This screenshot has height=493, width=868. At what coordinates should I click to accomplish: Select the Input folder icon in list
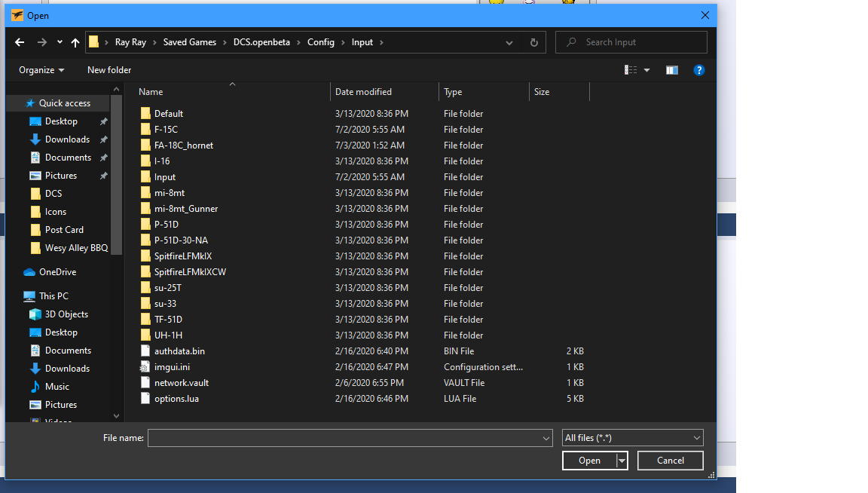click(145, 176)
